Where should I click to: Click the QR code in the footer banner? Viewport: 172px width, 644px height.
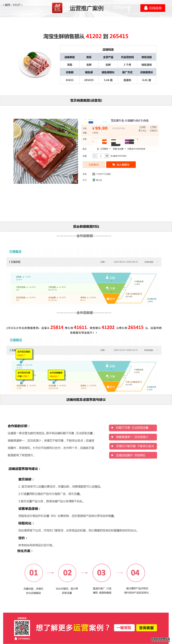tap(22, 628)
